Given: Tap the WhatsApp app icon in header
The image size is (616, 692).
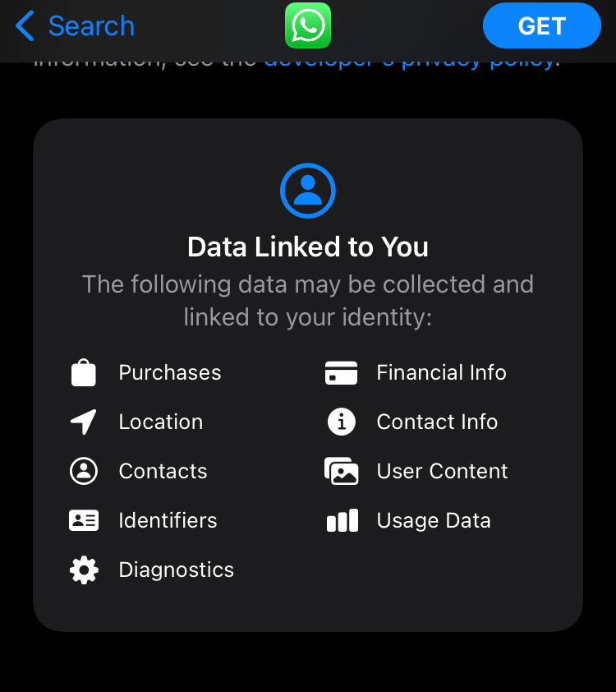Looking at the screenshot, I should coord(308,25).
